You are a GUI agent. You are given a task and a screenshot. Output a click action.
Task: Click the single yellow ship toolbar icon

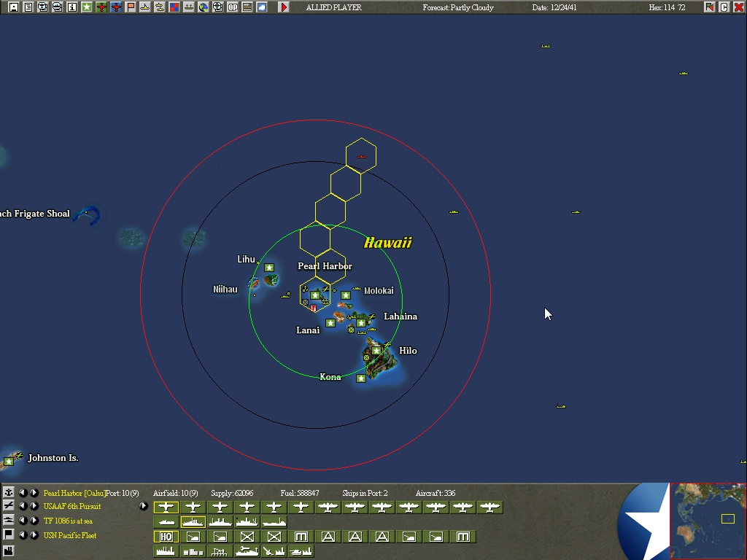click(145, 7)
